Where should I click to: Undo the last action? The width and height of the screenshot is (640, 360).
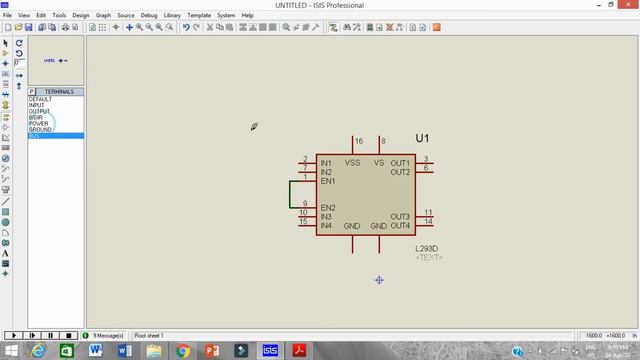(186, 27)
